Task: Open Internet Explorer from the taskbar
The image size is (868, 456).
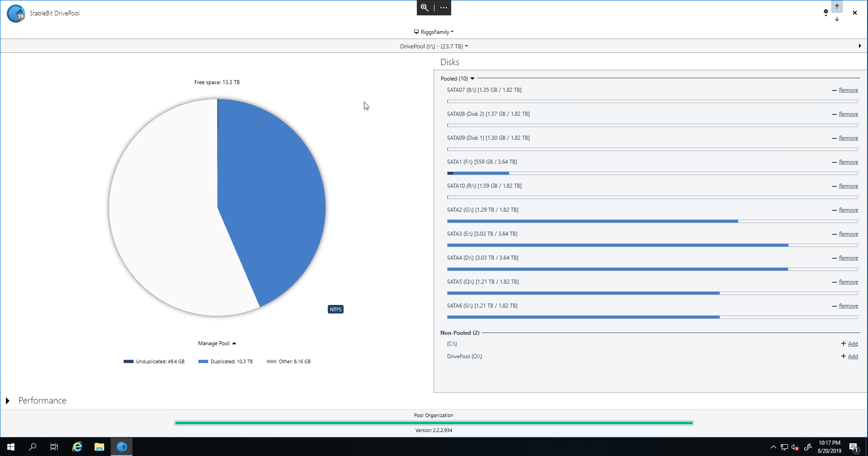Action: click(77, 447)
